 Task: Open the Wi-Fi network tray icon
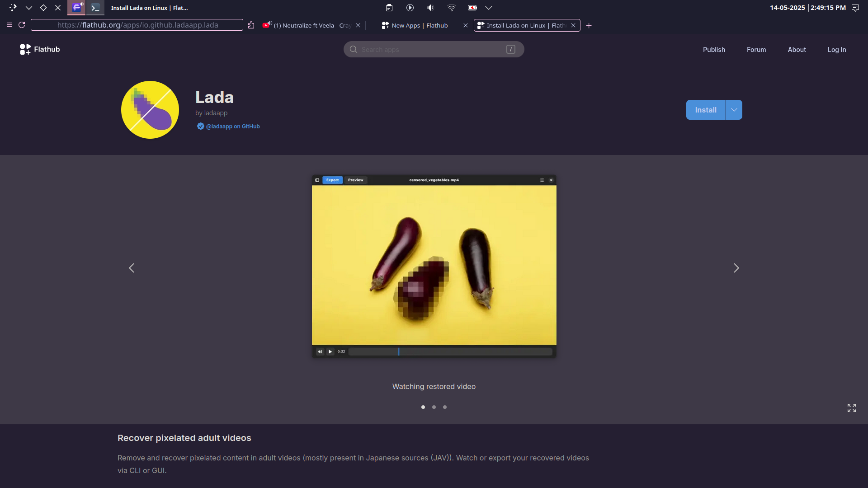451,8
